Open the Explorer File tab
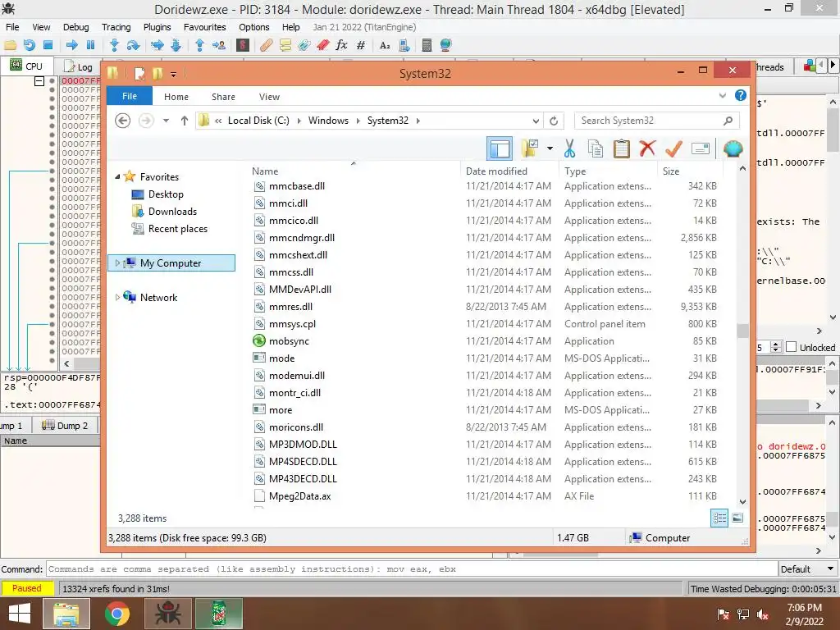840x630 pixels. coord(130,96)
